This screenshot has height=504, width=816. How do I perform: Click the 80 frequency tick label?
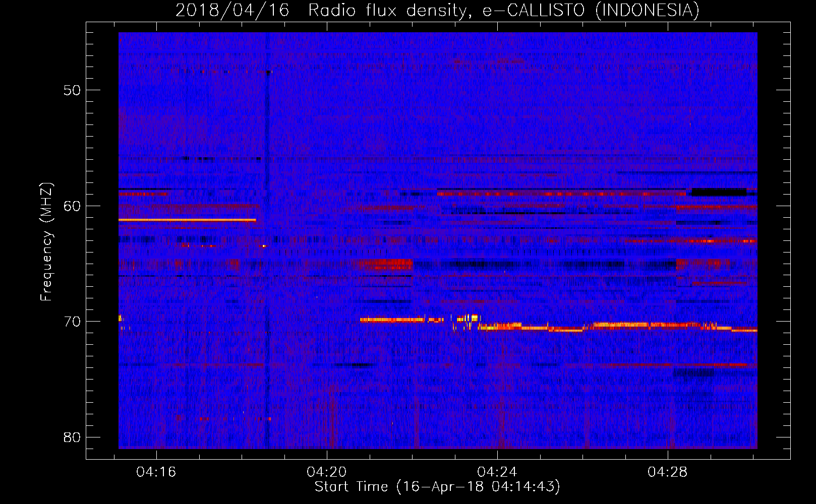[x=72, y=437]
